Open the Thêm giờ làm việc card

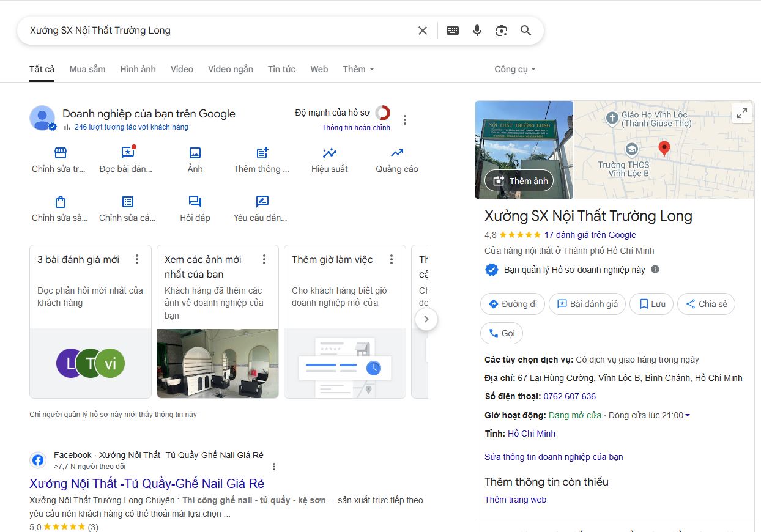[345, 322]
